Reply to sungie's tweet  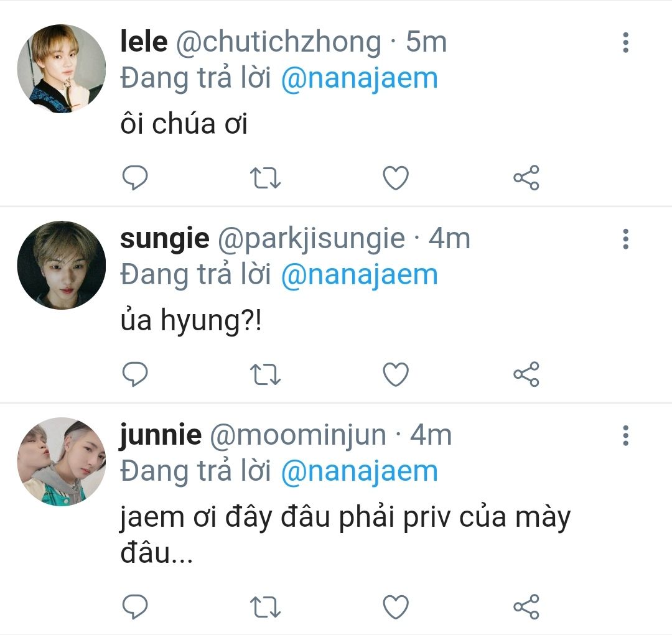pyautogui.click(x=134, y=374)
